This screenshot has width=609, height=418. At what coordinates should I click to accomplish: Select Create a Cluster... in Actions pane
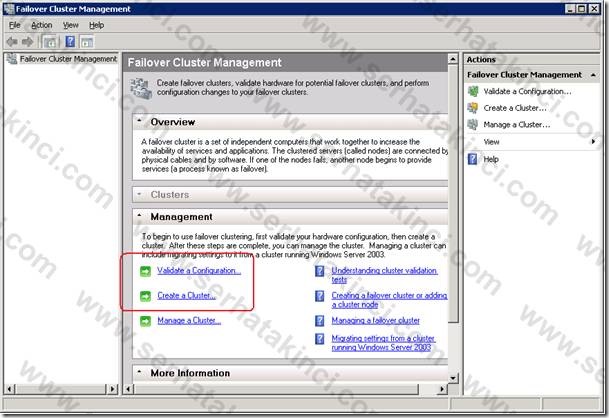pos(515,108)
